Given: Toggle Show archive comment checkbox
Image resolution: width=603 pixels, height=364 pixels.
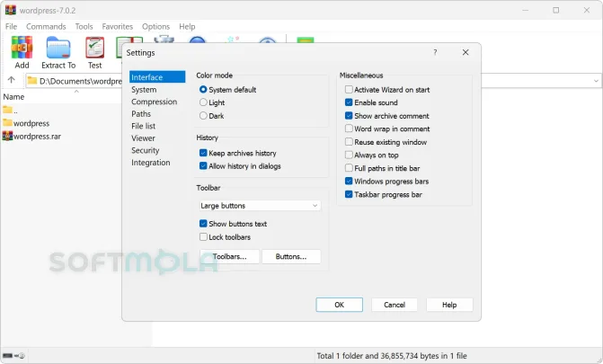Looking at the screenshot, I should [349, 115].
